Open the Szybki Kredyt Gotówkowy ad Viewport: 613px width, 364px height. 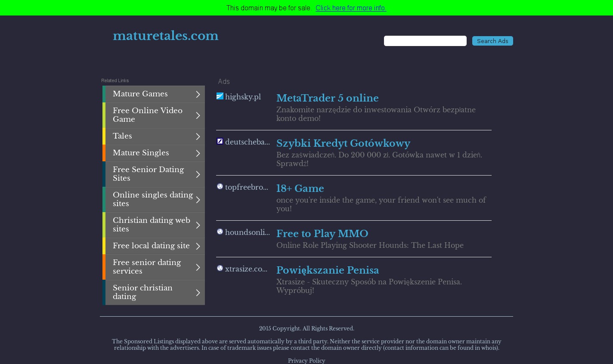pos(343,143)
